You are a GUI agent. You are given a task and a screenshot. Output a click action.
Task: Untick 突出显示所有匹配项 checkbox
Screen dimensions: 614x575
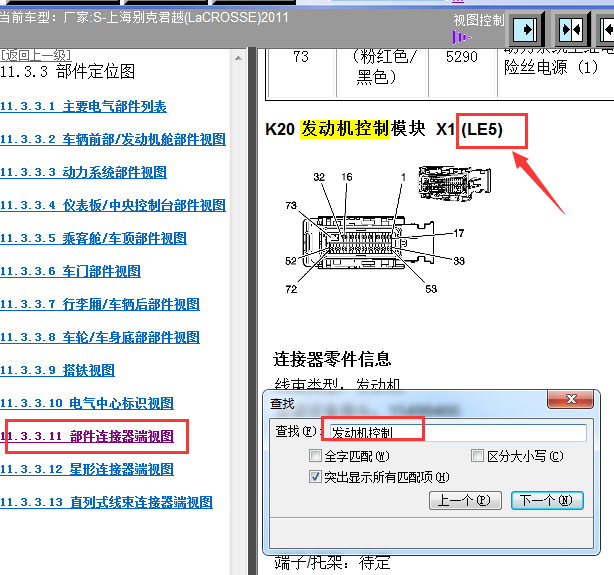pos(315,477)
